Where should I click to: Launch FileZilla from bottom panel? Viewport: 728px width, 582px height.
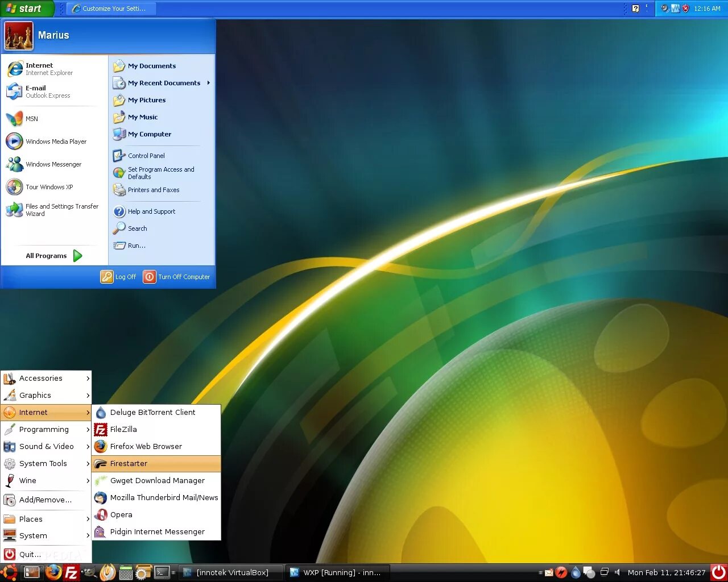(x=71, y=572)
